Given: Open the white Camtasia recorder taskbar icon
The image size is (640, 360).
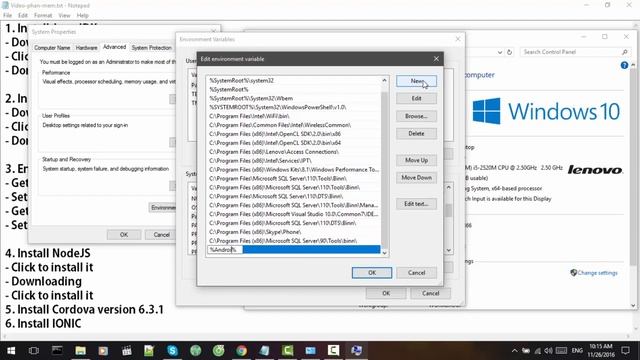Looking at the screenshot, I should (x=333, y=350).
